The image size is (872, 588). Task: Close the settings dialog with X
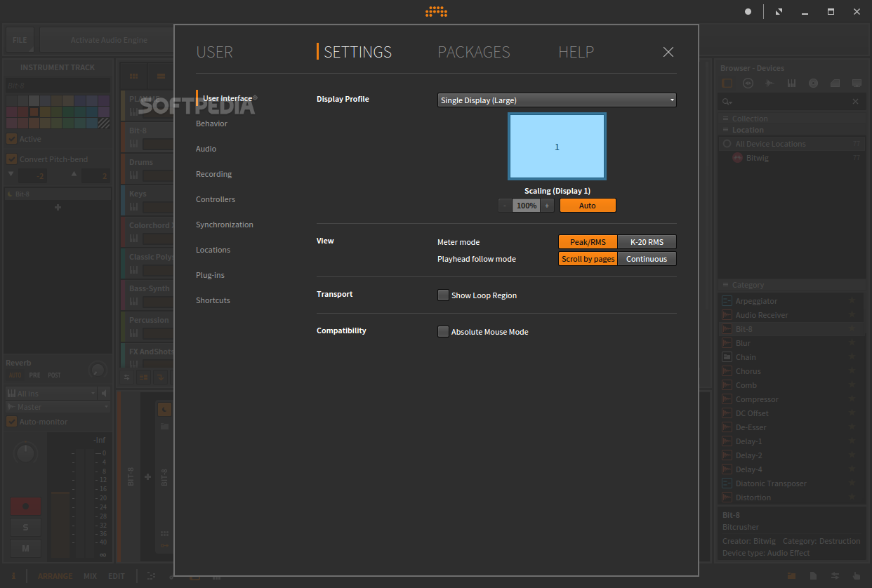coord(668,52)
